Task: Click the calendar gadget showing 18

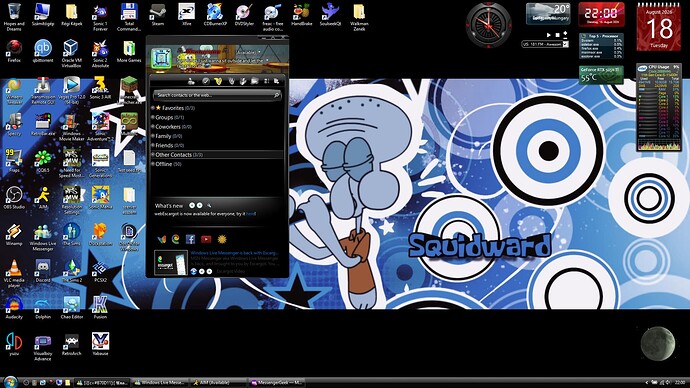Action: [659, 26]
